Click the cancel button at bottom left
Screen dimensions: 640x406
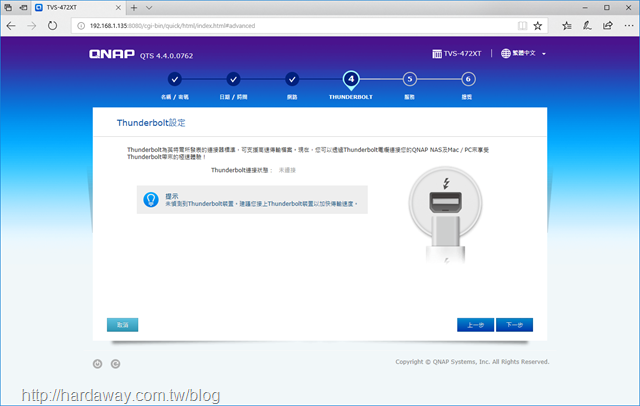coord(122,325)
